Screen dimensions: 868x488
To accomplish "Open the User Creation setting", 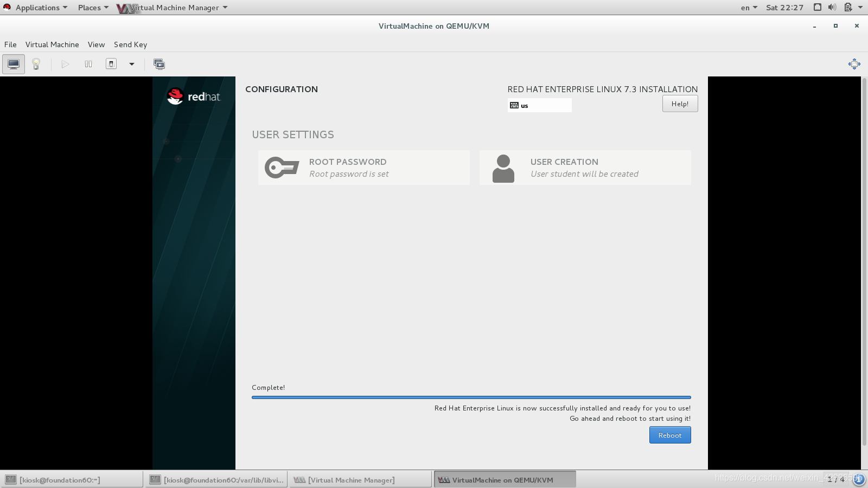I will [585, 168].
